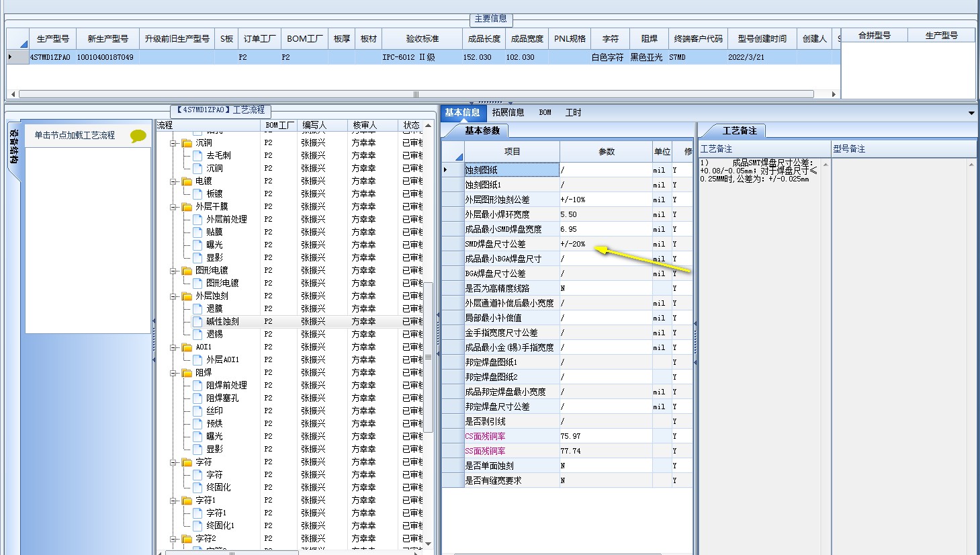Click the 蚀刻图纸 parameter row
Screen dimensions: 980x555
pyautogui.click(x=568, y=170)
